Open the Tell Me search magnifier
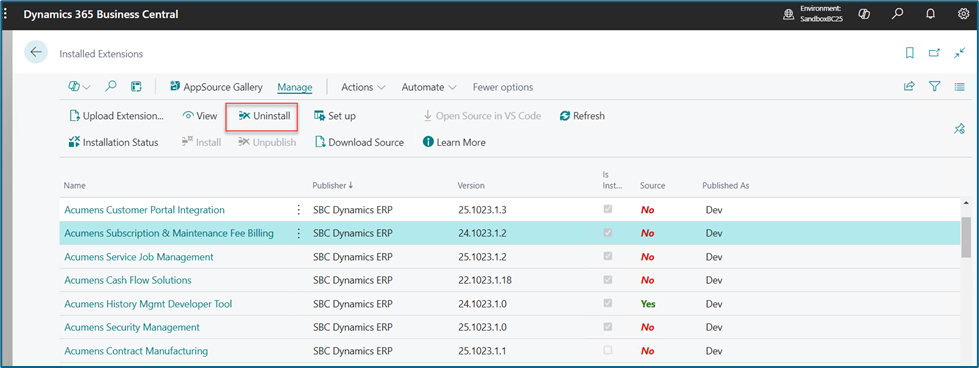 pos(898,14)
